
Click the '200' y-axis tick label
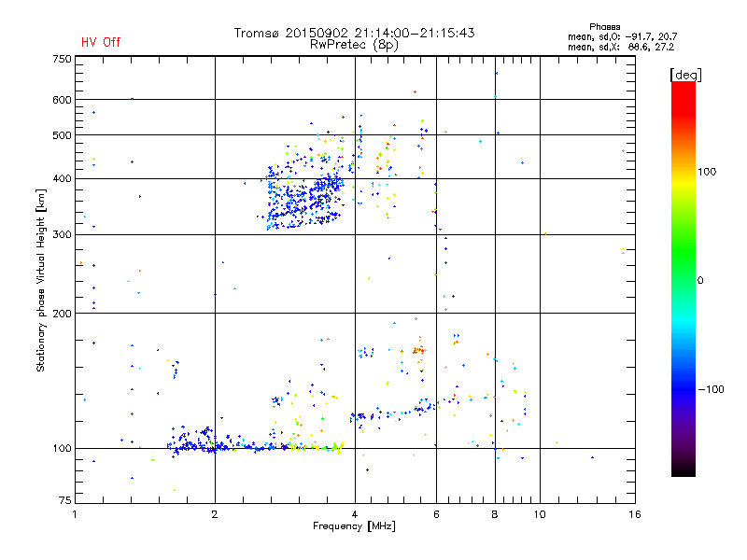tap(62, 314)
